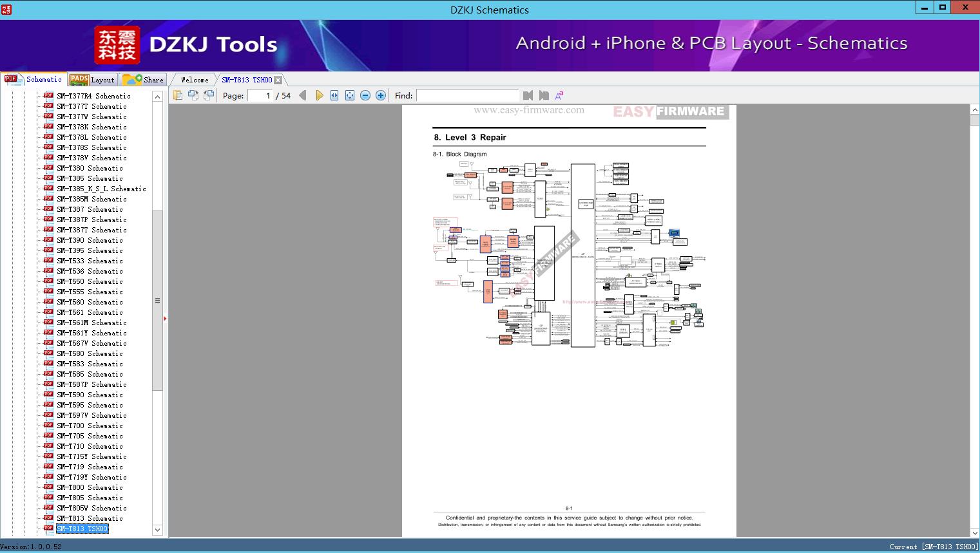
Task: Select SM-T378L Schematic in the tree
Action: click(x=91, y=137)
